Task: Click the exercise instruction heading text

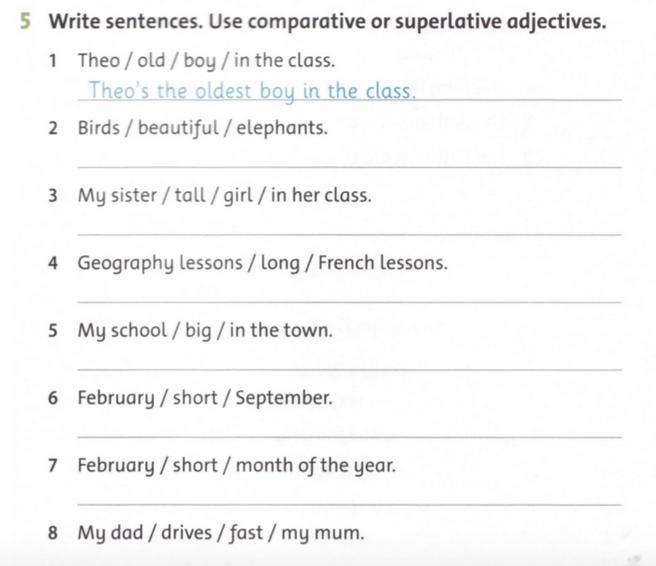Action: click(x=327, y=21)
